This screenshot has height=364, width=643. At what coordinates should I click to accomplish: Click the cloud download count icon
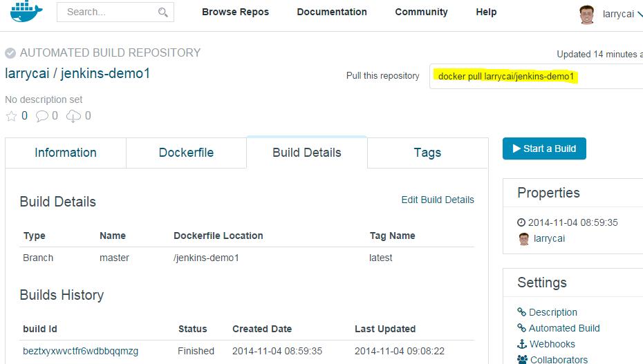point(73,116)
